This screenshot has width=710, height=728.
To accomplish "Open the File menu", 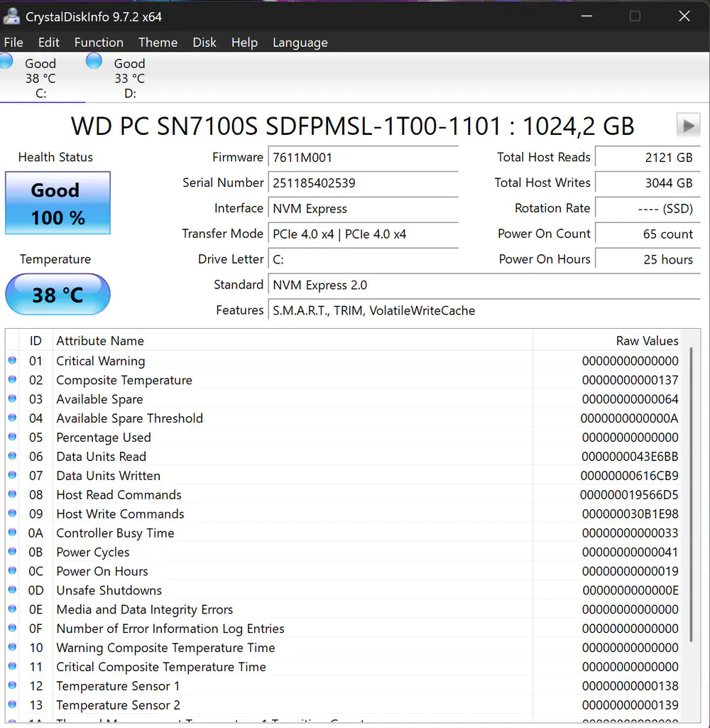I will pos(13,43).
